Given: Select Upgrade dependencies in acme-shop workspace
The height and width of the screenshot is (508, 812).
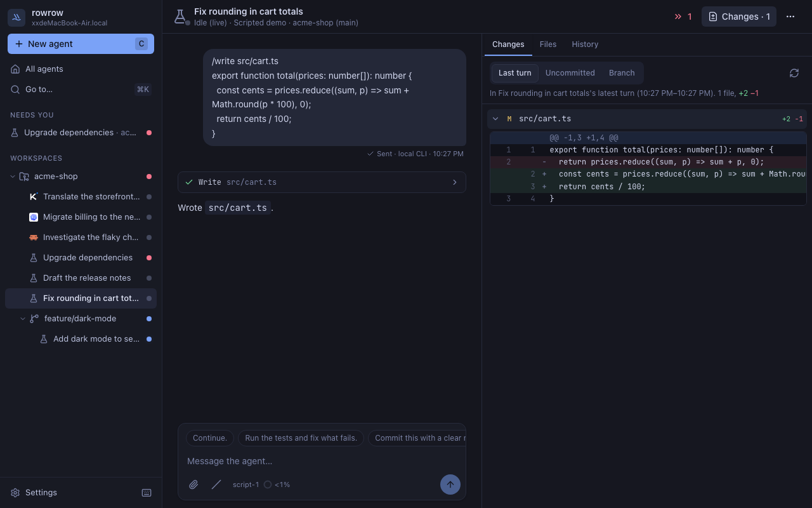Looking at the screenshot, I should click(x=91, y=258).
